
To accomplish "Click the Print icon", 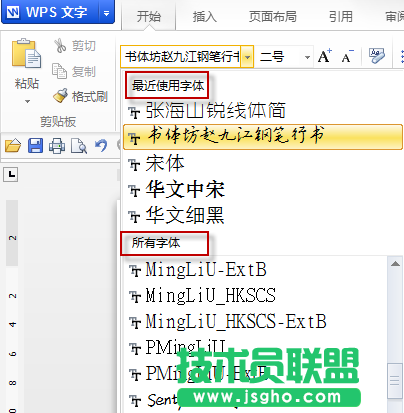I will coord(57,146).
